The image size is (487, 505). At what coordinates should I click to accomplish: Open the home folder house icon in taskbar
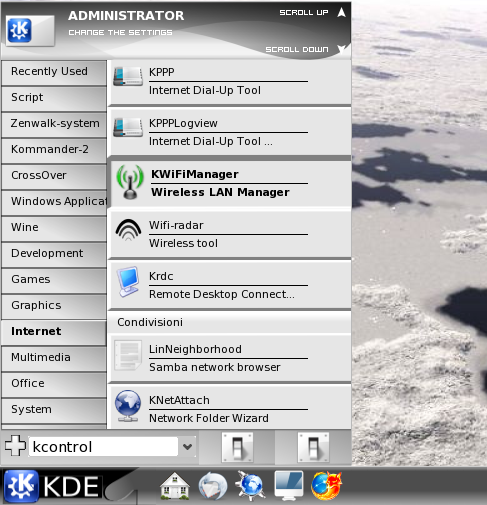pos(174,486)
